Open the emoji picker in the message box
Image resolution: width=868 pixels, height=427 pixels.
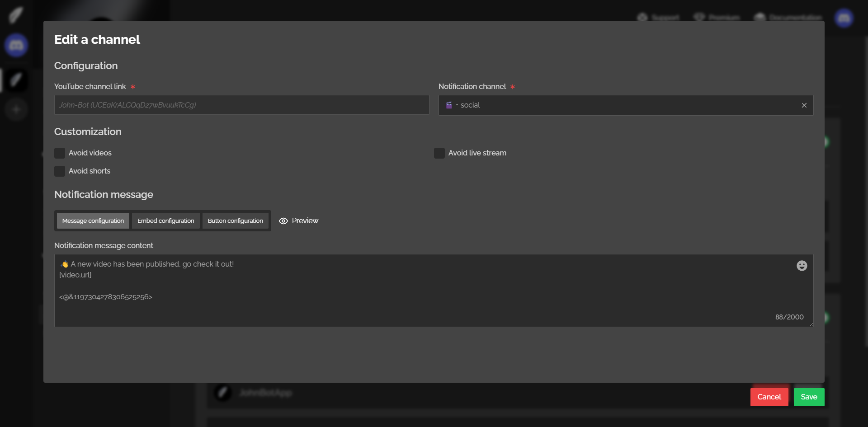tap(802, 266)
